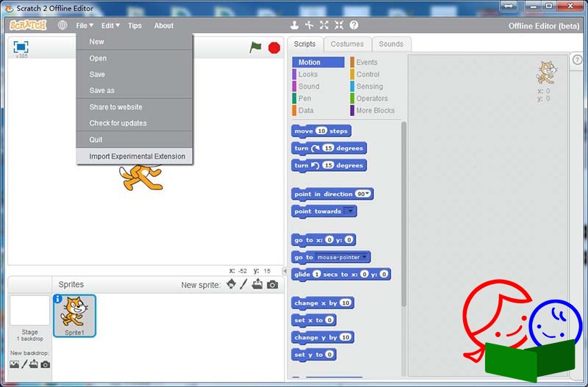Click the turn counterclockwise 15 degrees block
Viewport: 588px width, 387px height.
pyautogui.click(x=329, y=165)
